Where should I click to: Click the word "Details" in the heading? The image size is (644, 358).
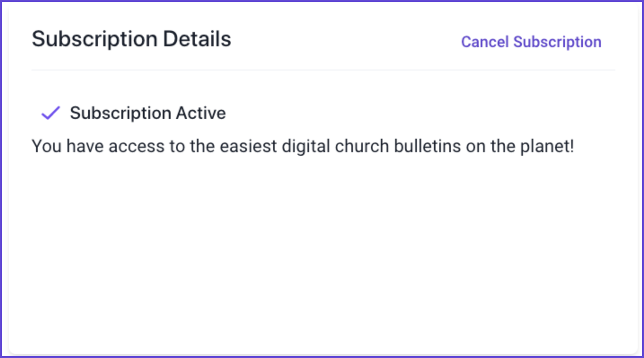197,39
